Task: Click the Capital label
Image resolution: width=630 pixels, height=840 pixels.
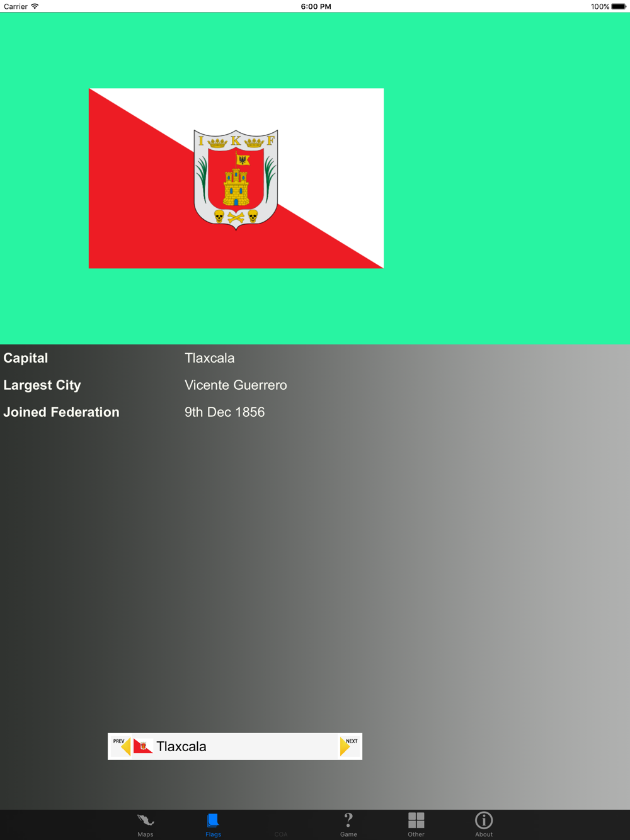Action: pos(26,358)
